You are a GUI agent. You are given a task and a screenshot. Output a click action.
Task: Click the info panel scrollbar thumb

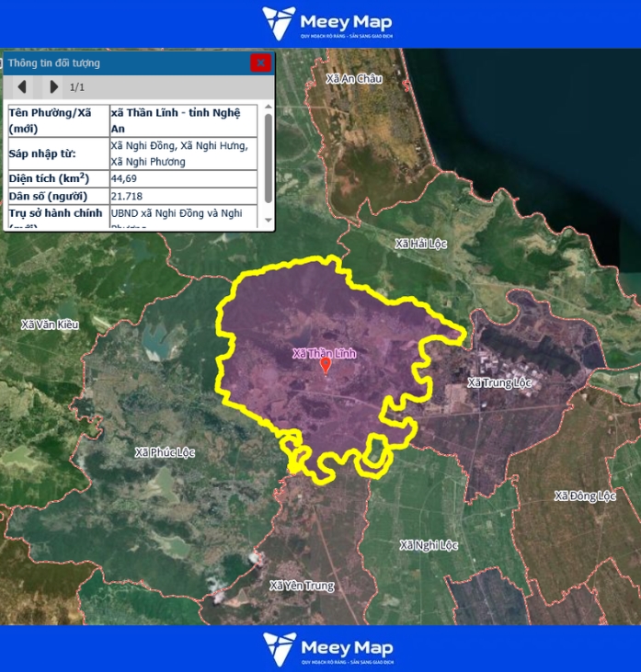268,156
